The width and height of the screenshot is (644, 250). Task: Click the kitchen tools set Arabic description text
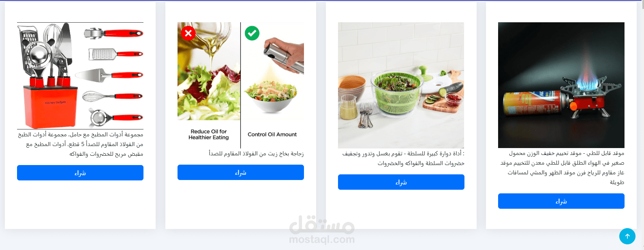point(80,144)
